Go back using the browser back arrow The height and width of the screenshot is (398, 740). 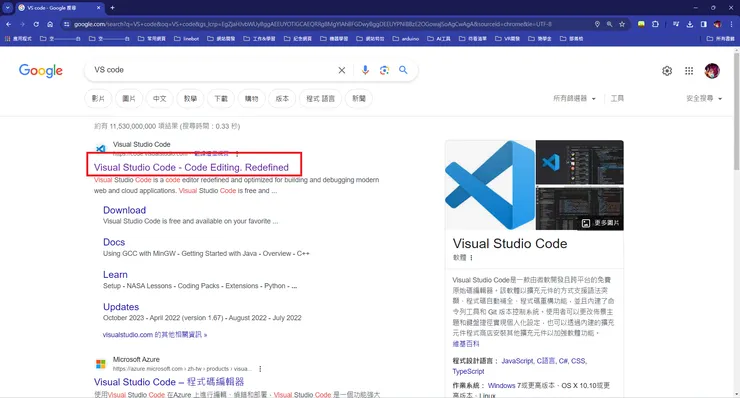click(x=8, y=24)
